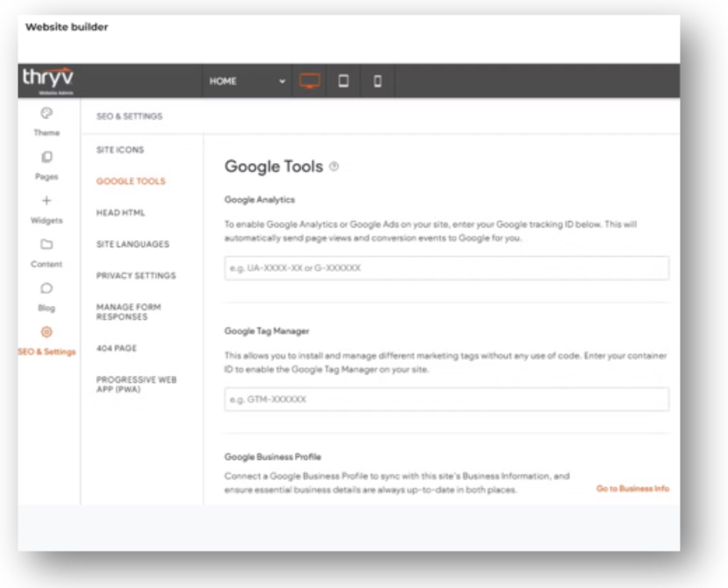Click the Google Tag Manager ID field
The height and width of the screenshot is (588, 728).
[446, 399]
